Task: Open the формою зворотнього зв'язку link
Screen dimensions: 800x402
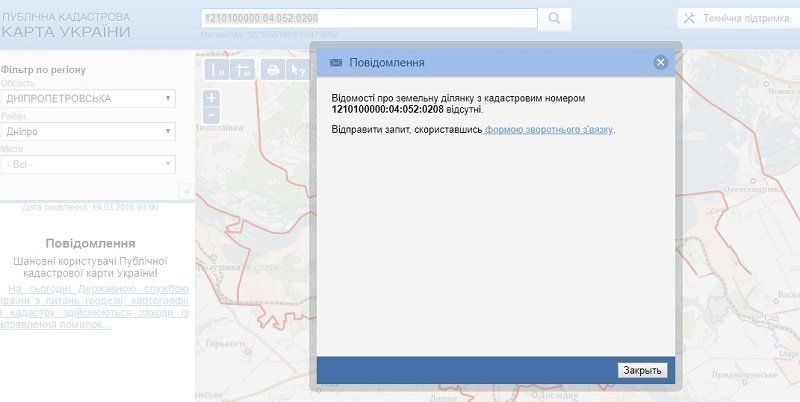Action: (548, 130)
